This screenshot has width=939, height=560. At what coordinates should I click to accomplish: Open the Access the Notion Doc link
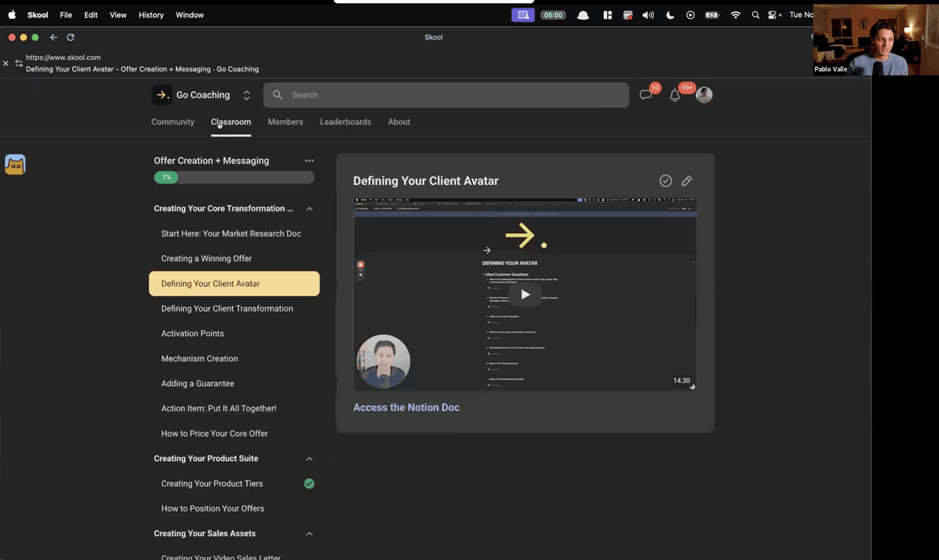[406, 408]
